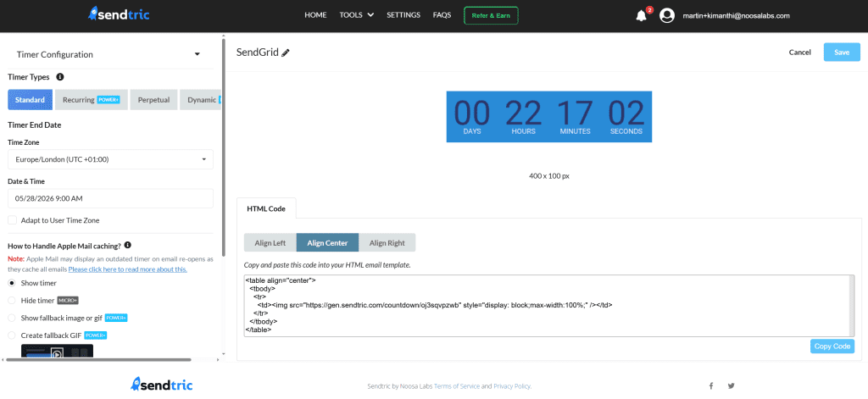Choose the Standard timer type
Viewport: 868px width, 399px height.
[x=30, y=100]
